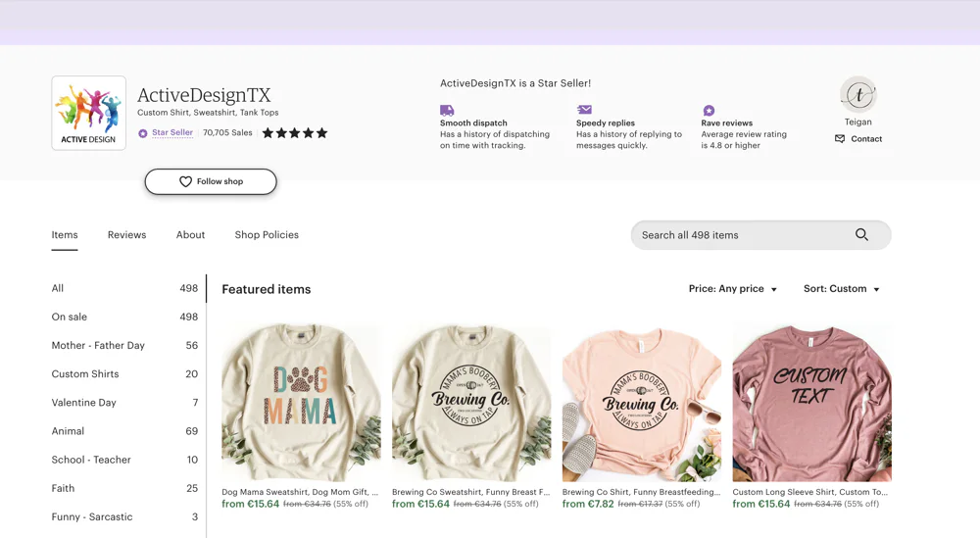This screenshot has width=980, height=538.
Task: Select the Mother - Father Day category
Action: [x=98, y=345]
